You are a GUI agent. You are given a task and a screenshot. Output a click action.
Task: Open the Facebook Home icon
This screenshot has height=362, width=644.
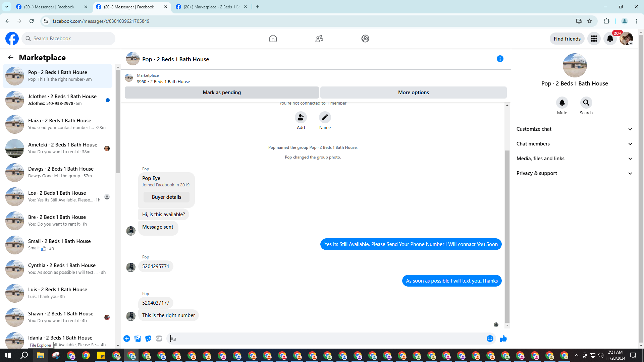[273, 39]
